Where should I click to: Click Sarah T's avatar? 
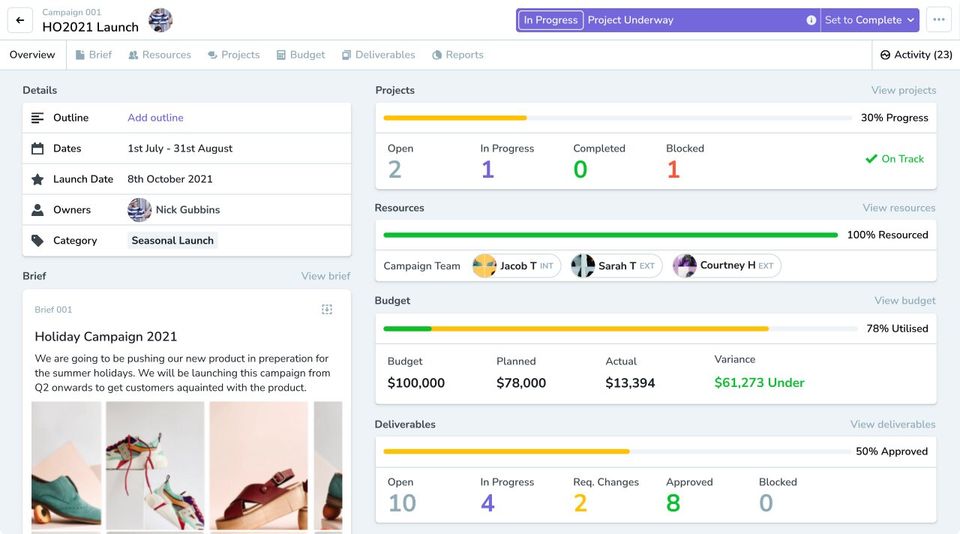pyautogui.click(x=583, y=266)
